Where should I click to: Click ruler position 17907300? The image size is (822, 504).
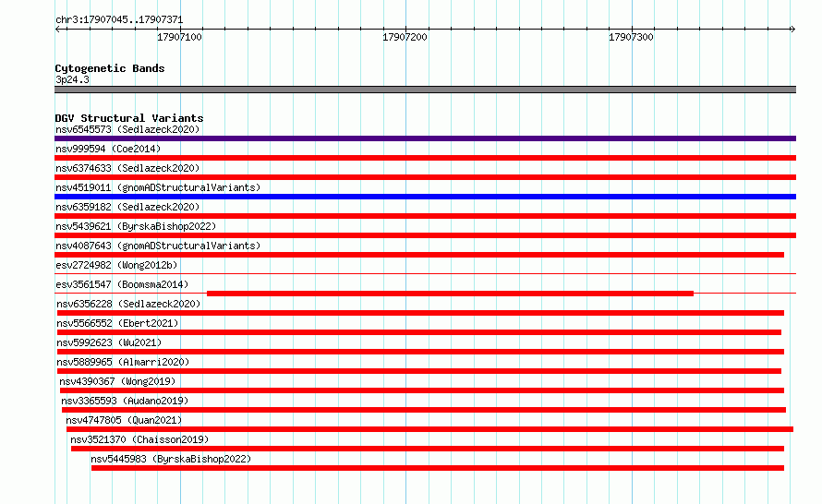pyautogui.click(x=631, y=37)
